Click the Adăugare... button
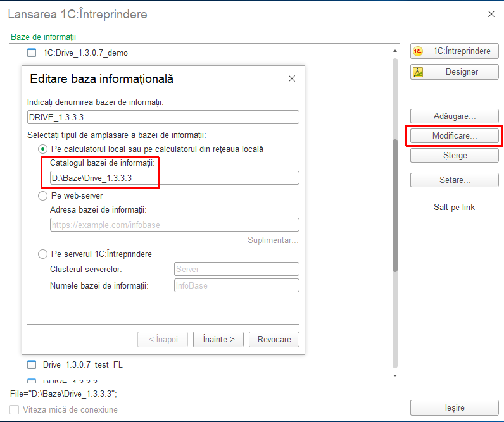504x422 pixels. click(454, 116)
